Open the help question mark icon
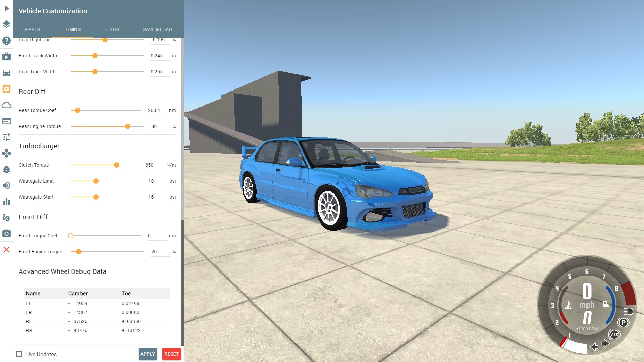The image size is (644, 362). point(6,41)
